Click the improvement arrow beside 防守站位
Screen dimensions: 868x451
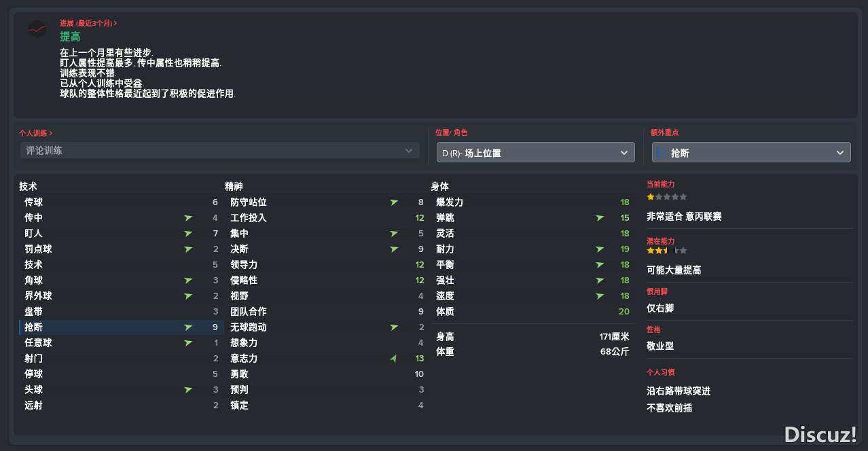(x=394, y=202)
